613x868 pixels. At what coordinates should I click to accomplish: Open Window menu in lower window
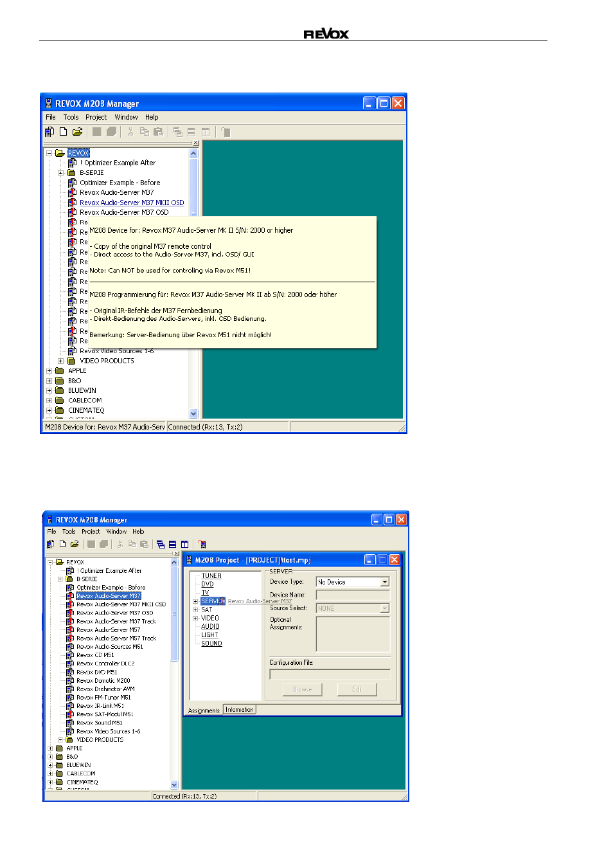[116, 532]
